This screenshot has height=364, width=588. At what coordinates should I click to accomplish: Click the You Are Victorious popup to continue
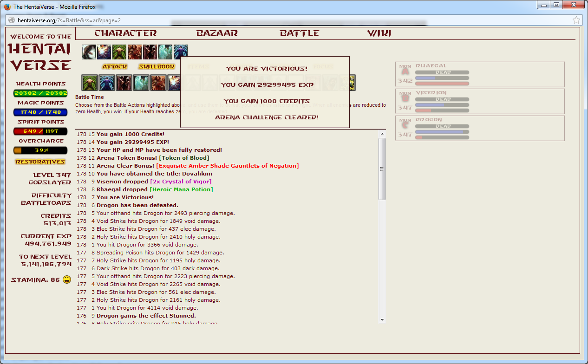[x=265, y=92]
